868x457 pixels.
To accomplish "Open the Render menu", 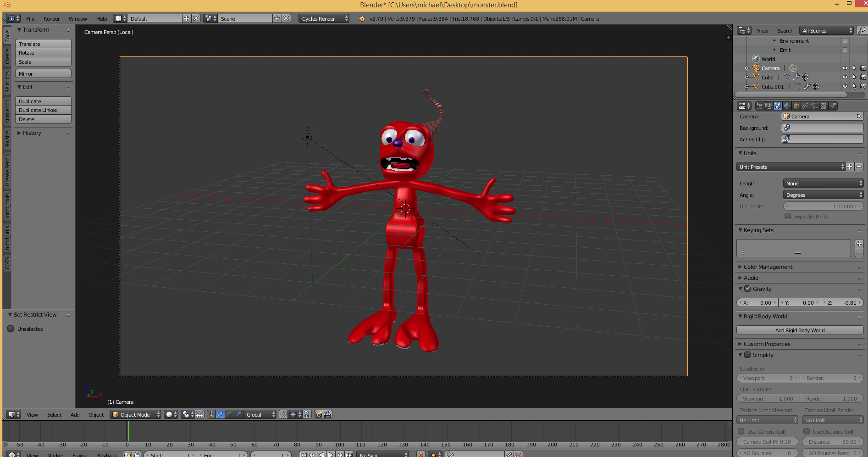I will coord(51,18).
